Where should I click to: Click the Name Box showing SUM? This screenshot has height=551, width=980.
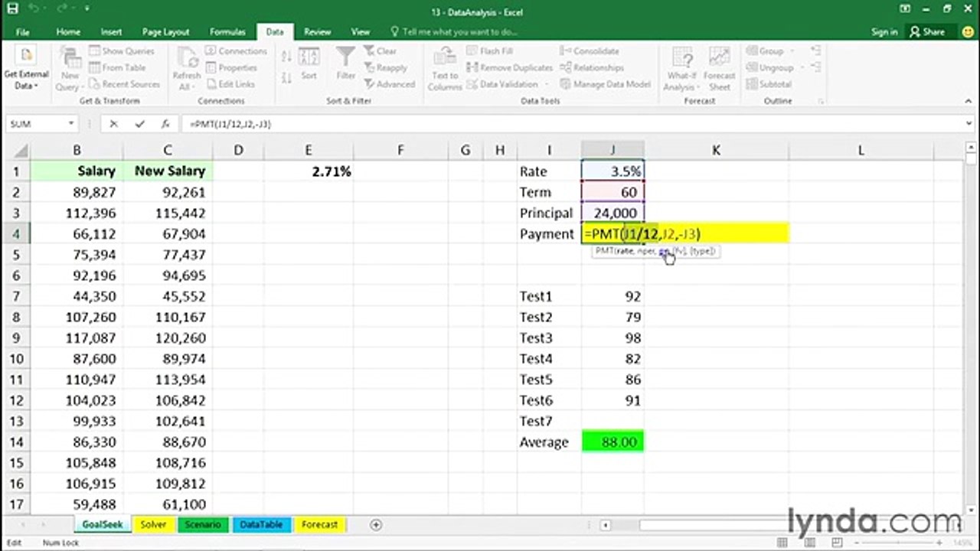click(x=37, y=124)
